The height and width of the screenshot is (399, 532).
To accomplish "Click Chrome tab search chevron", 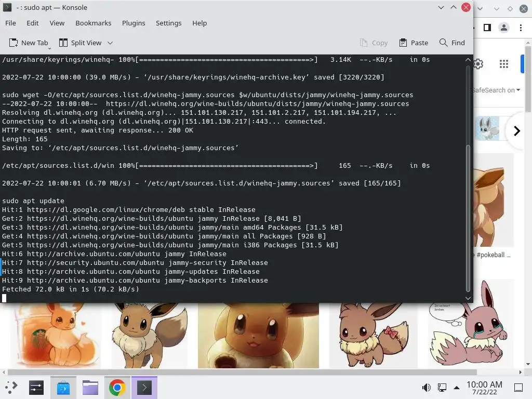I will (480, 8).
